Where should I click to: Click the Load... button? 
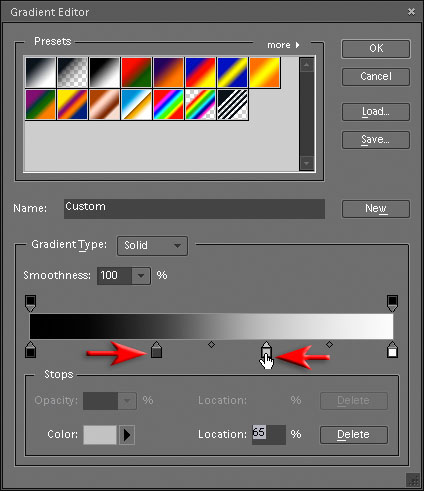point(376,112)
